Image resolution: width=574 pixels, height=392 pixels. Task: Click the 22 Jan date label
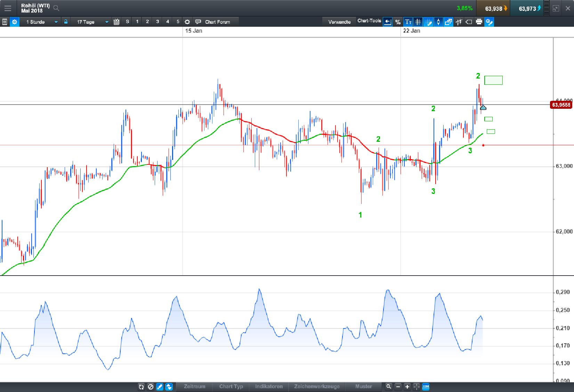[412, 31]
